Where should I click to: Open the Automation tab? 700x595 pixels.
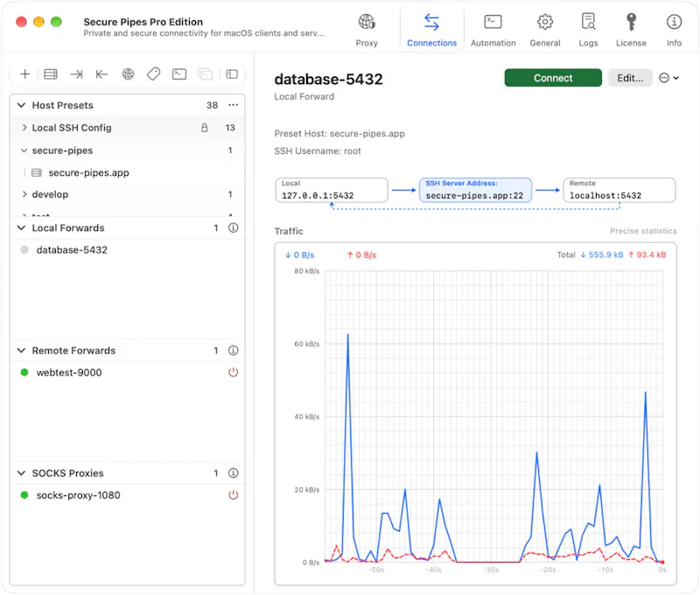pyautogui.click(x=493, y=30)
